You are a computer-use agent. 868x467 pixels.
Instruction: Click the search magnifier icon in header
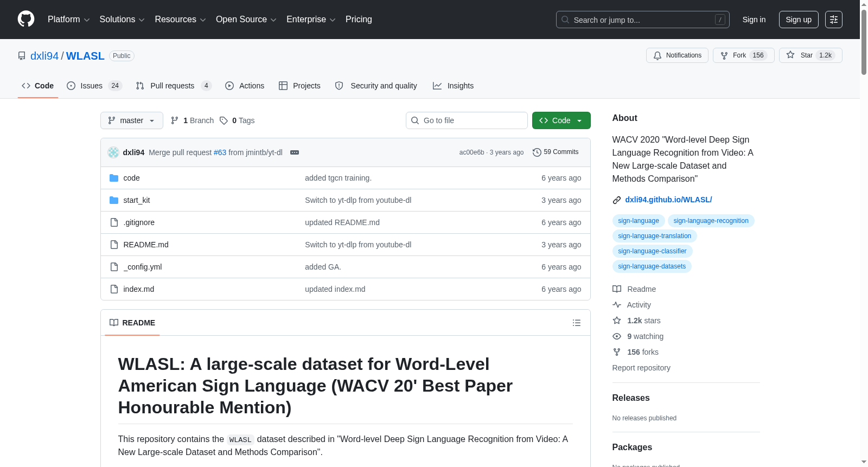pos(565,20)
